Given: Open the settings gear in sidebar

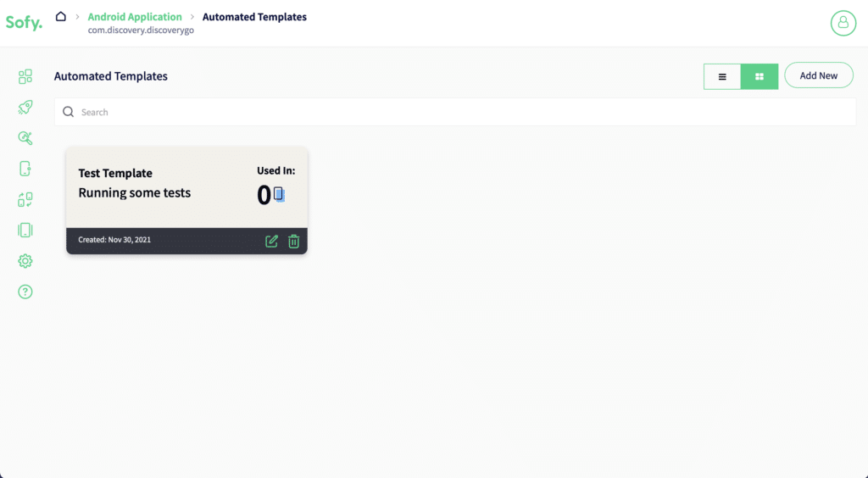Looking at the screenshot, I should (25, 261).
